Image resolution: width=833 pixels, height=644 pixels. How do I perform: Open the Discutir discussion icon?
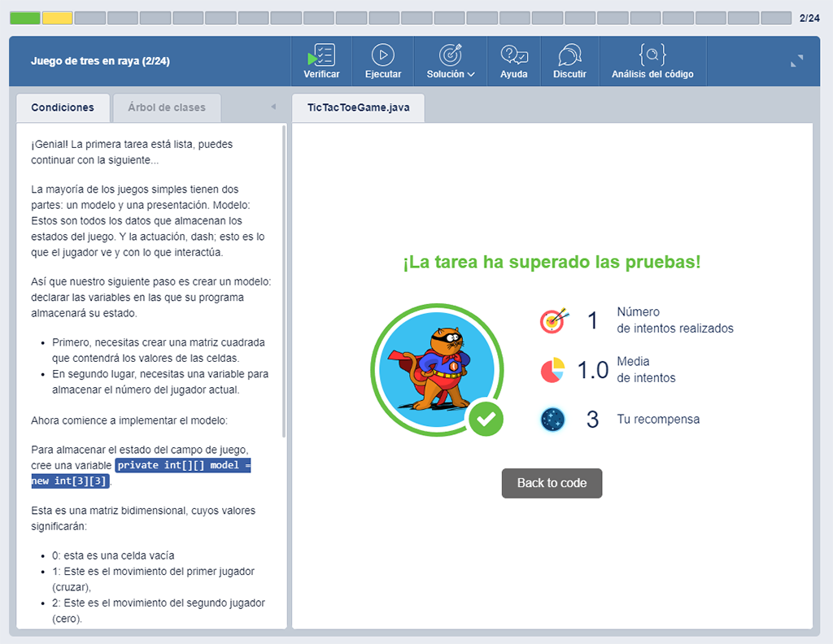[x=569, y=55]
